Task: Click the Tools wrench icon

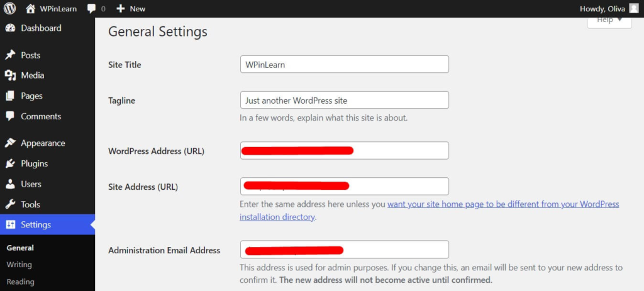Action: 10,204
